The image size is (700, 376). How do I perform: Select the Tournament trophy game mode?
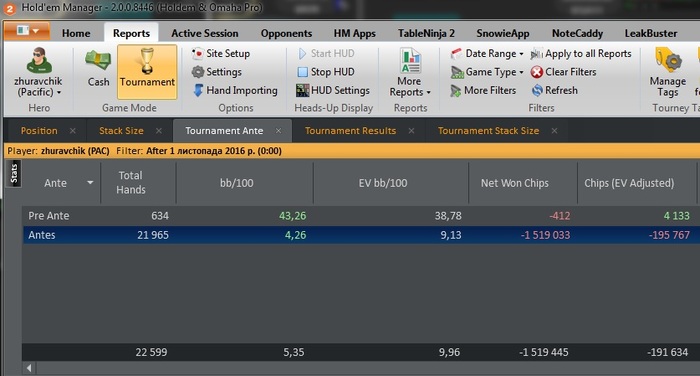[147, 71]
